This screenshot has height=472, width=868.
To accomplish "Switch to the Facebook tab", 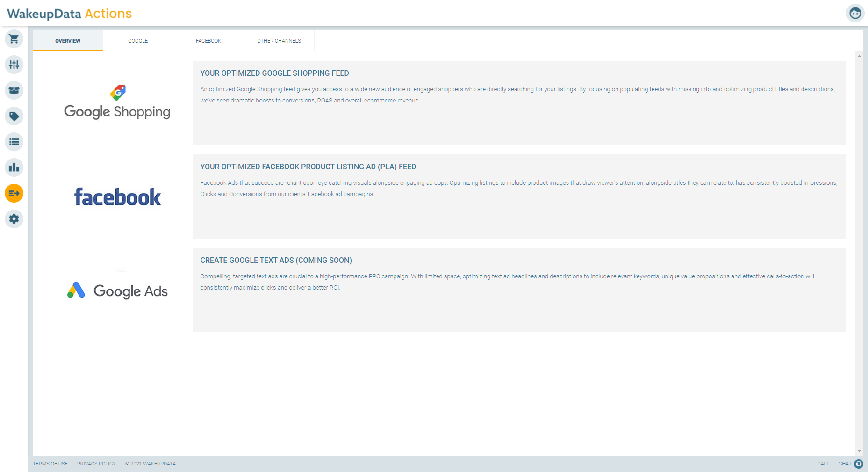I will (x=208, y=41).
